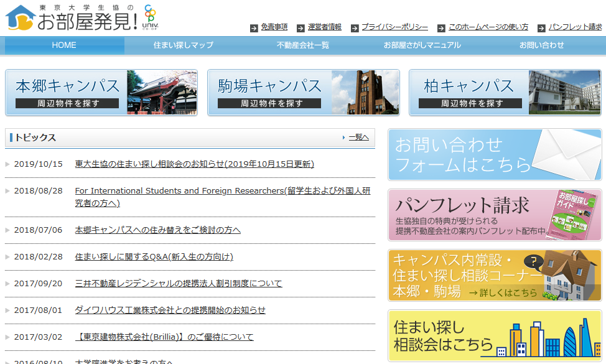Open the 柏キャンパス property search banner
The width and height of the screenshot is (606, 364).
tap(505, 93)
